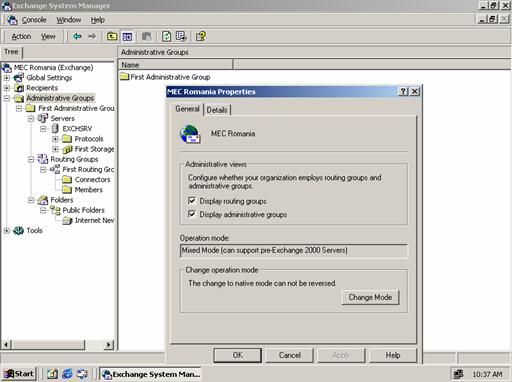512x382 pixels.
Task: Click tree pane horizontal scrollbar right arrow
Action: (109, 345)
